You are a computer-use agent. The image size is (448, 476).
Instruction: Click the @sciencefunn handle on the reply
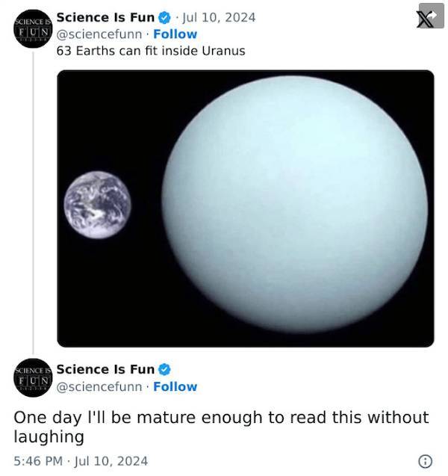101,386
